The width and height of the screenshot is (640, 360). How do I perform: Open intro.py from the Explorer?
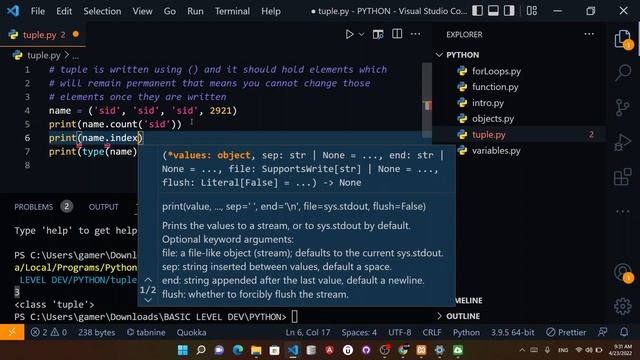[488, 103]
